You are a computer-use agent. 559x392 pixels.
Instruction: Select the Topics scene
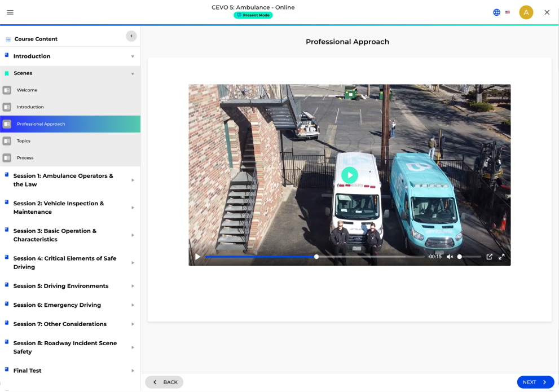click(71, 141)
